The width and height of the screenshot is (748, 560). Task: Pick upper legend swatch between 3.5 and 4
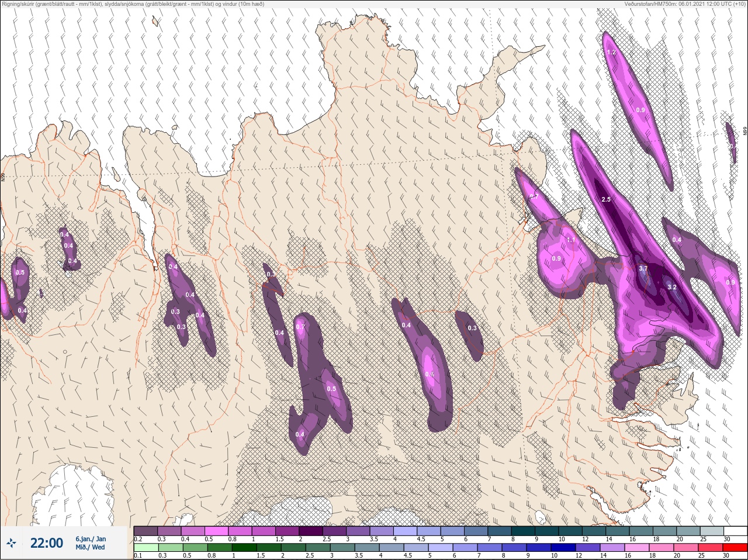tap(382, 531)
